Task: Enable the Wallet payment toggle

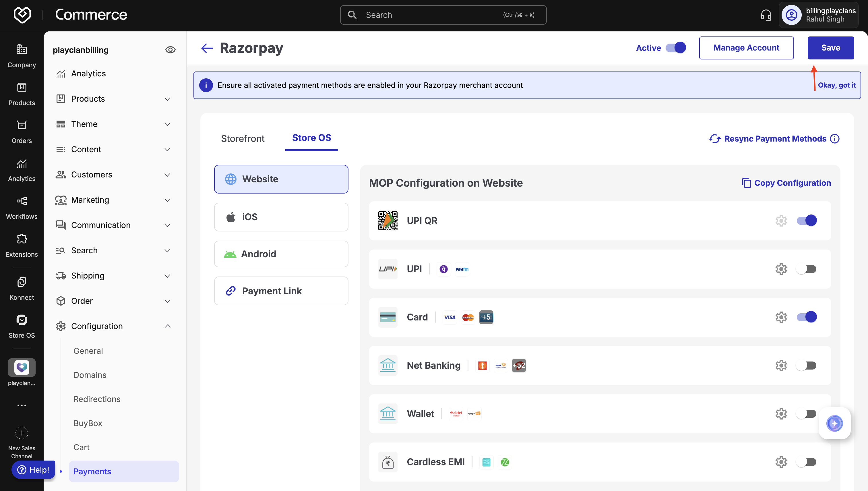Action: point(806,413)
